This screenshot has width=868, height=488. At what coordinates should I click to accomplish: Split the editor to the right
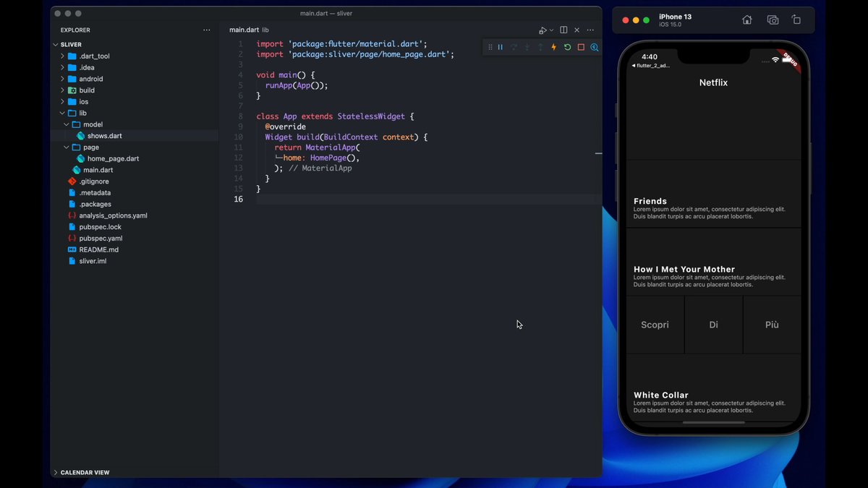[x=563, y=30]
